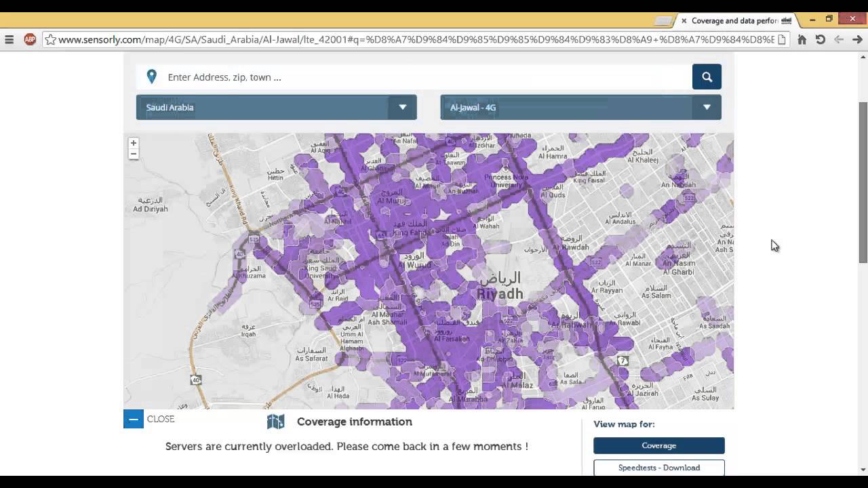The height and width of the screenshot is (488, 868).
Task: Click the scrollbar down arrow
Action: [863, 469]
